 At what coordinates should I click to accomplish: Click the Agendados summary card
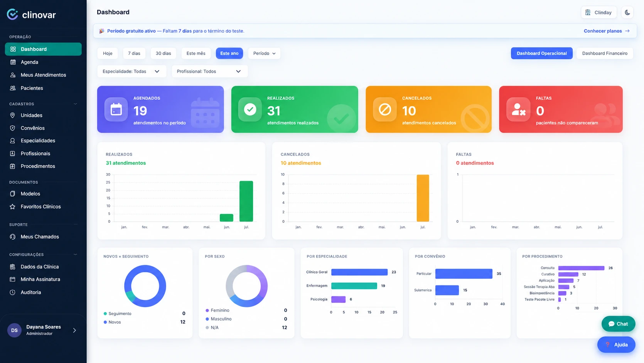point(160,110)
